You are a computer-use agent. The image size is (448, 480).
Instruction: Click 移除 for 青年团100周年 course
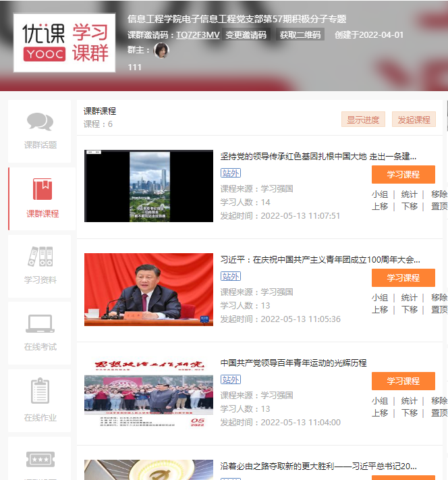pyautogui.click(x=439, y=297)
